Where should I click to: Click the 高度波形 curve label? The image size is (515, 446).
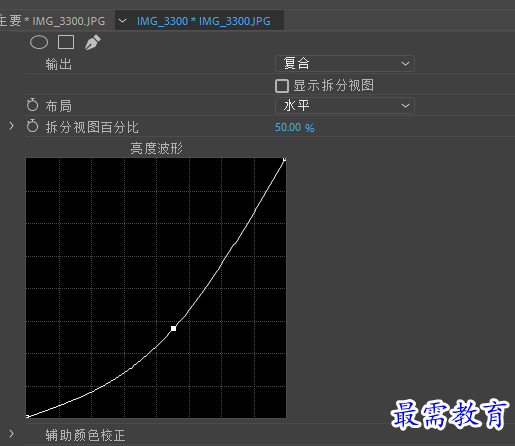[156, 148]
